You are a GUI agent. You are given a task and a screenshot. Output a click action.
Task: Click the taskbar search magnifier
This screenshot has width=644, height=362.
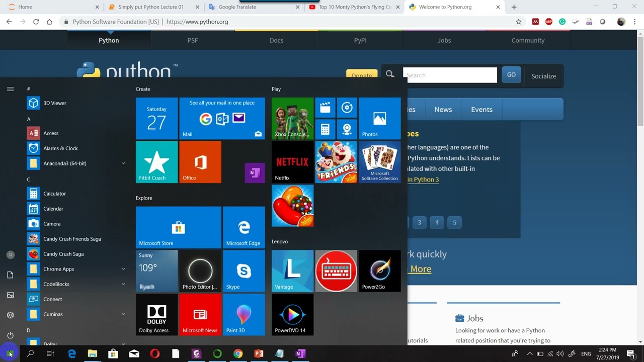pyautogui.click(x=30, y=354)
